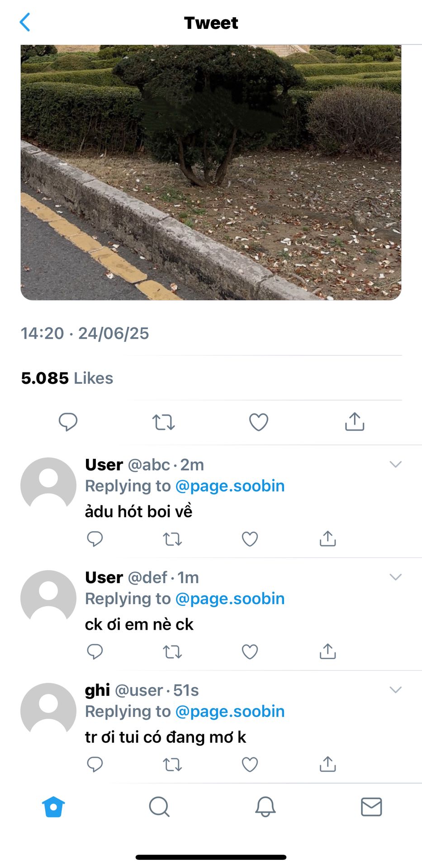The height and width of the screenshot is (868, 422).
Task: Like the comment "ảdu hót boi về"
Action: [x=250, y=539]
